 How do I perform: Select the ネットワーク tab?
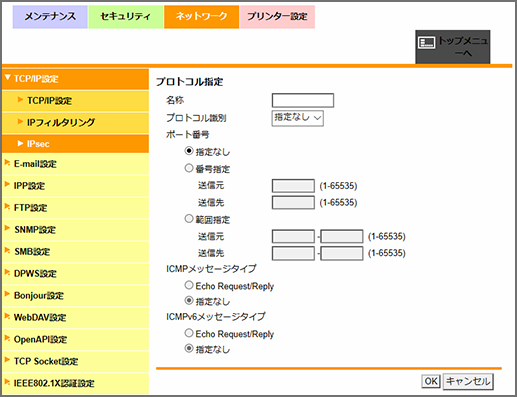point(201,17)
